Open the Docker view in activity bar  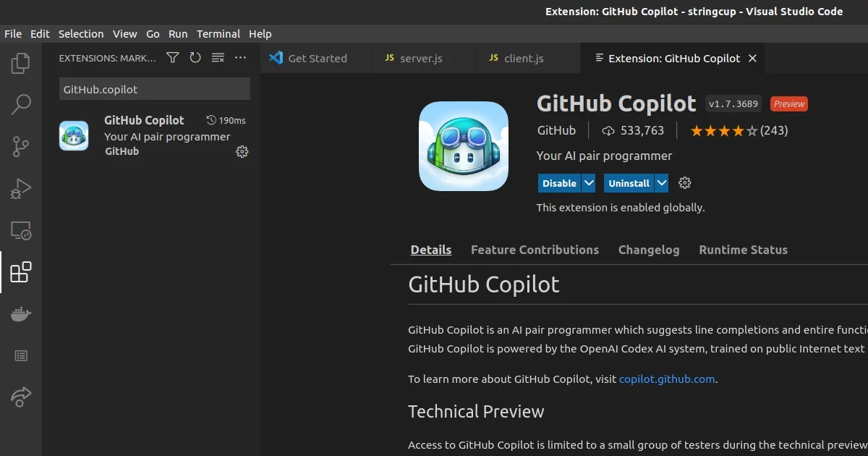click(21, 314)
